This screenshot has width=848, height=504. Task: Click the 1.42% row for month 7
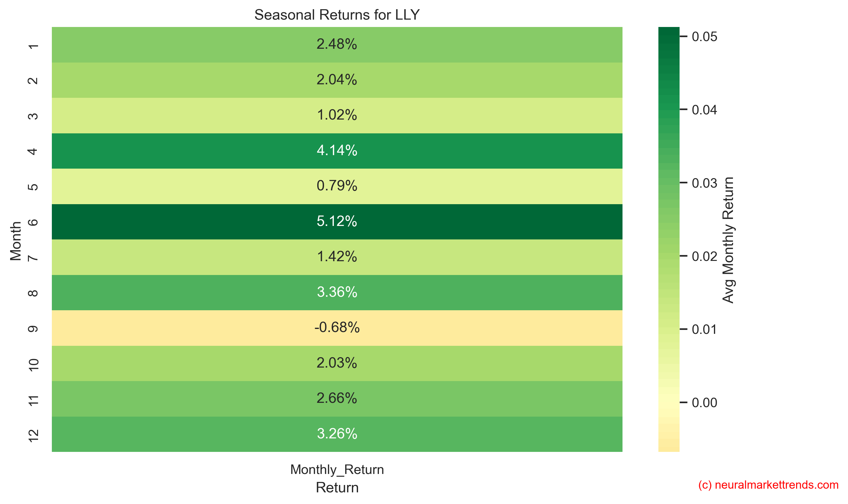[x=337, y=257]
